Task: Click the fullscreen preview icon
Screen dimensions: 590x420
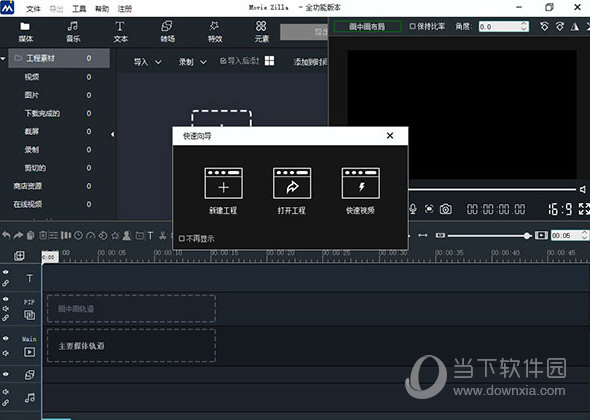Action: [x=584, y=209]
